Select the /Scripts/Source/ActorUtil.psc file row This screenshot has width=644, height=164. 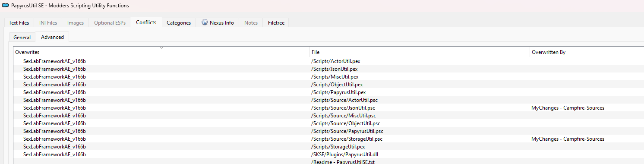(x=328, y=100)
